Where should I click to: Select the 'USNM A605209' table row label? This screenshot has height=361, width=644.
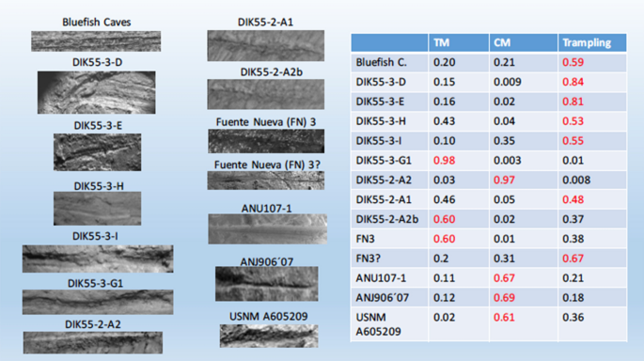tap(378, 324)
